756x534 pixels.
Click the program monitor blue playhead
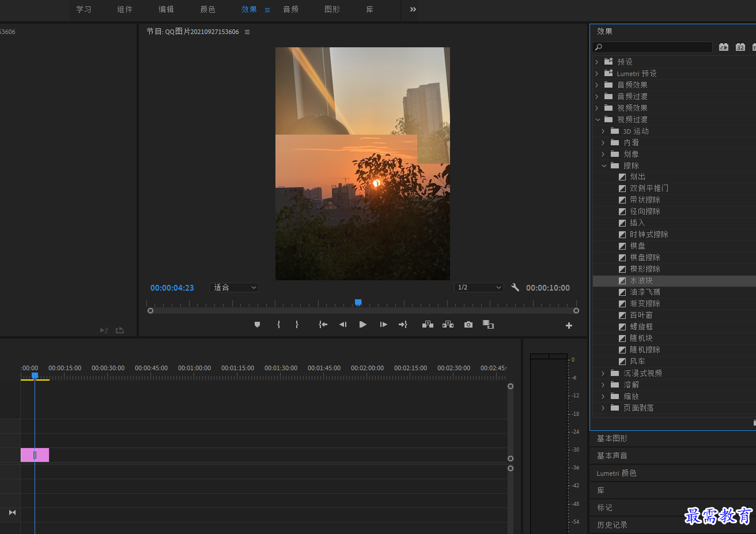click(x=358, y=302)
